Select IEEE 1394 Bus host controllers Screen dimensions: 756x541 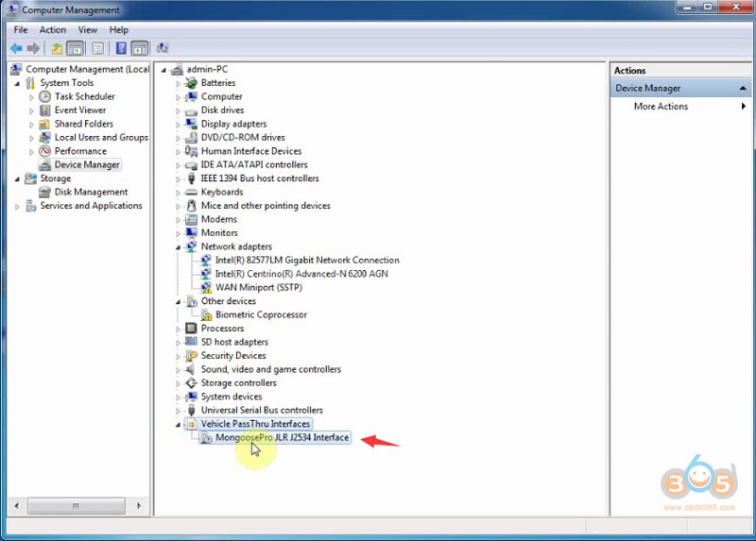260,178
